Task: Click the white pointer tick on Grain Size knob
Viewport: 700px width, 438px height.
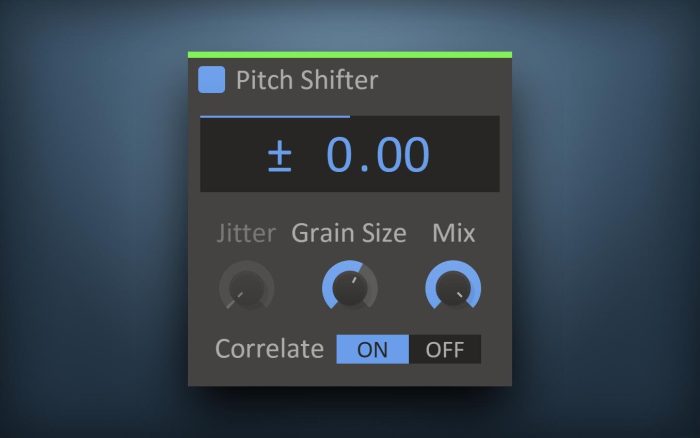Action: [354, 280]
